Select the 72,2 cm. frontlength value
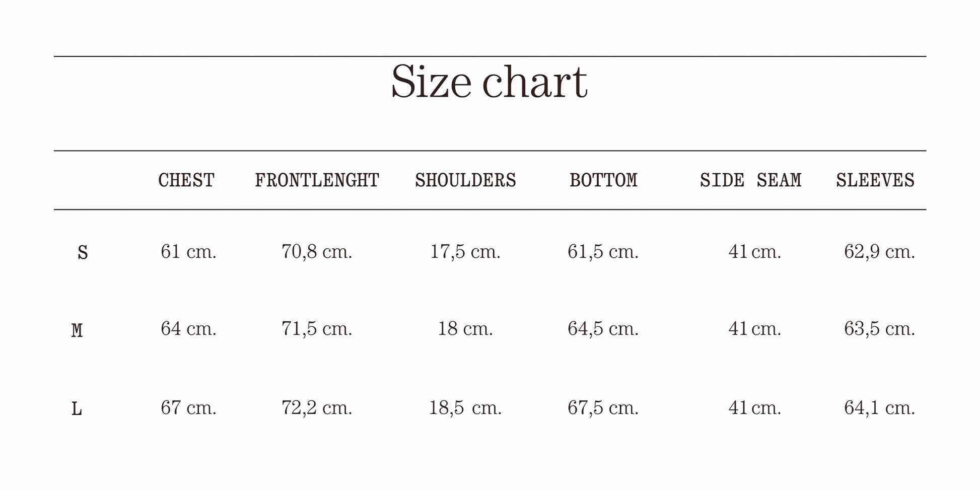The width and height of the screenshot is (980, 490). tap(317, 407)
